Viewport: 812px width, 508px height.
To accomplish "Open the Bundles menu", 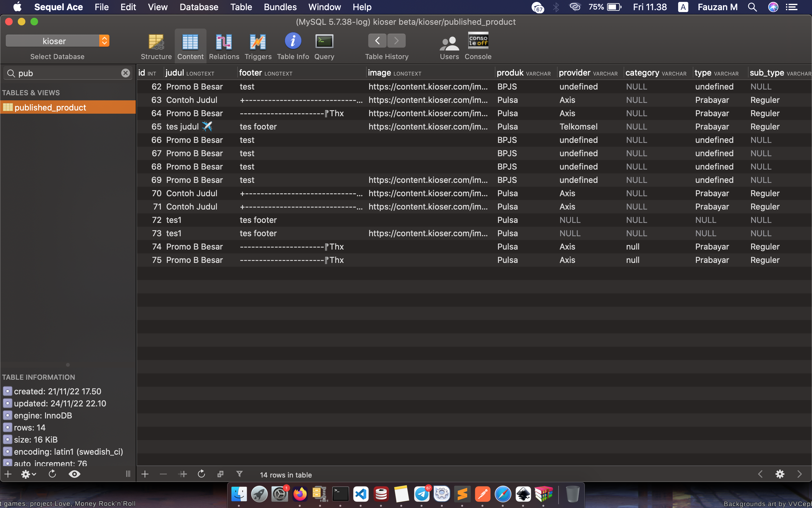I will click(x=280, y=7).
